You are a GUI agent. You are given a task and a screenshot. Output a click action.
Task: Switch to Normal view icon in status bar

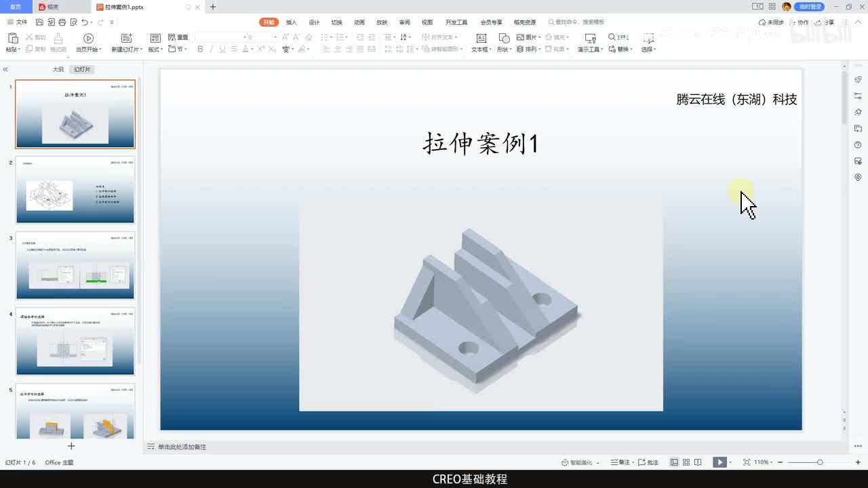coord(674,462)
